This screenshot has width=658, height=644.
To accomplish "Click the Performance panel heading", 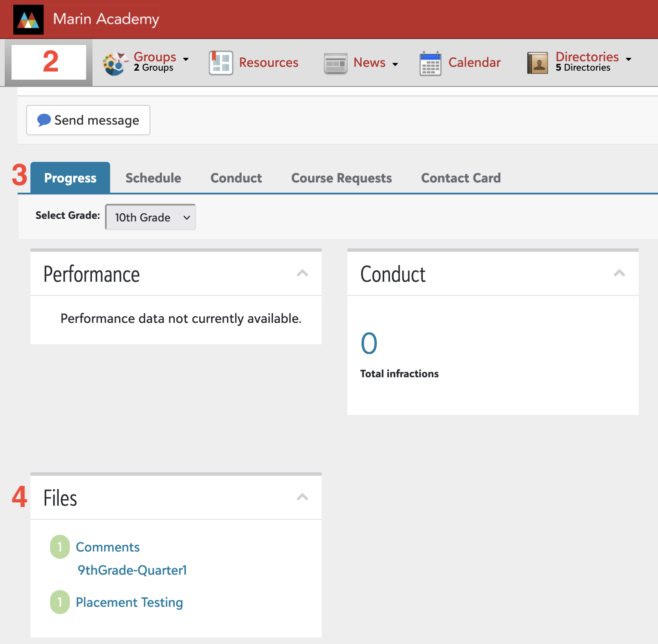I will click(x=92, y=274).
